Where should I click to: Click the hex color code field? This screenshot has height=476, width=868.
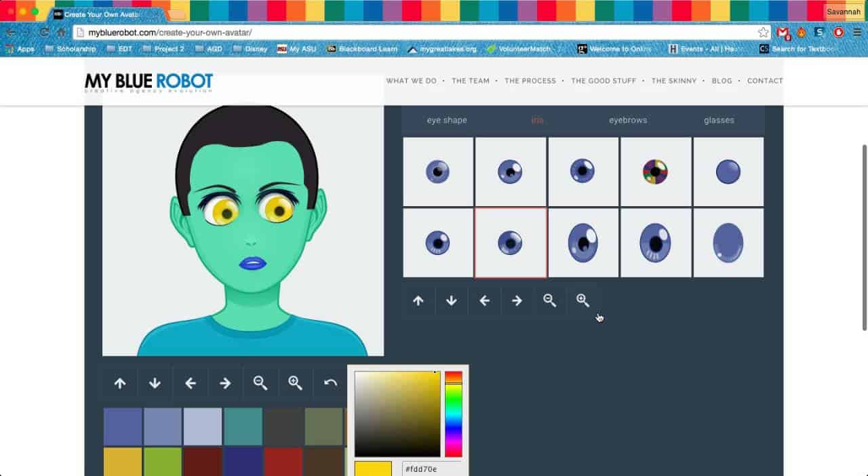[x=431, y=469]
